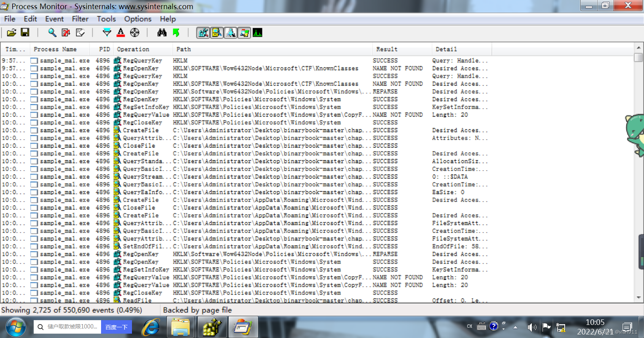Open Highlight settings via the red A icon
644x338 pixels.
click(x=121, y=33)
